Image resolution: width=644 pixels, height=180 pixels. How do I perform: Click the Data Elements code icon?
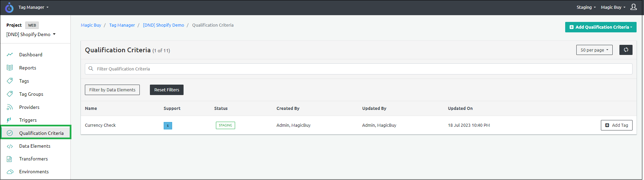point(10,146)
